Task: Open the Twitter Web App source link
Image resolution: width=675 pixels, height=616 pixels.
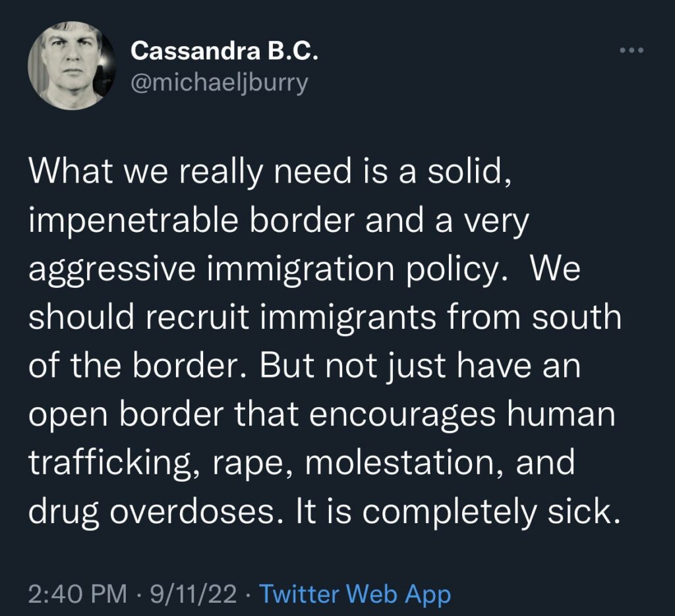Action: (355, 594)
